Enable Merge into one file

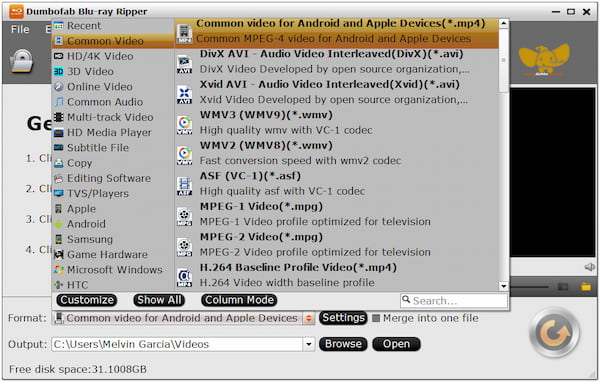tap(377, 318)
